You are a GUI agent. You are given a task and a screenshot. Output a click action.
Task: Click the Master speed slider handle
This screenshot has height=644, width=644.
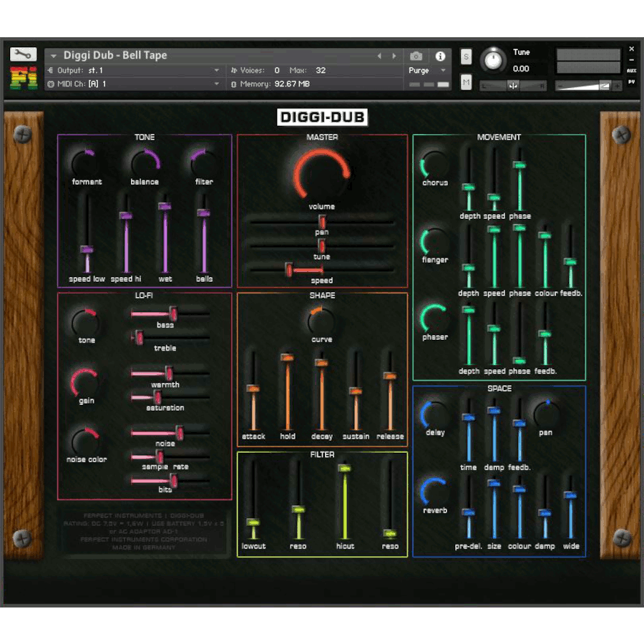coord(289,270)
